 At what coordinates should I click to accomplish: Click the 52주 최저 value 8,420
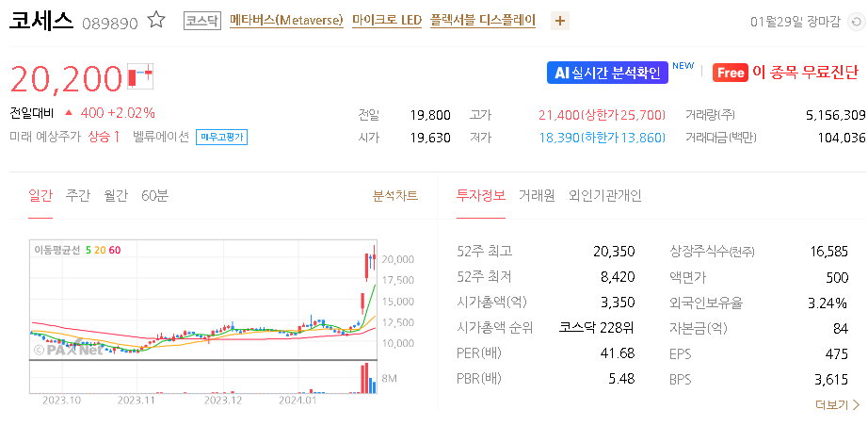click(618, 277)
